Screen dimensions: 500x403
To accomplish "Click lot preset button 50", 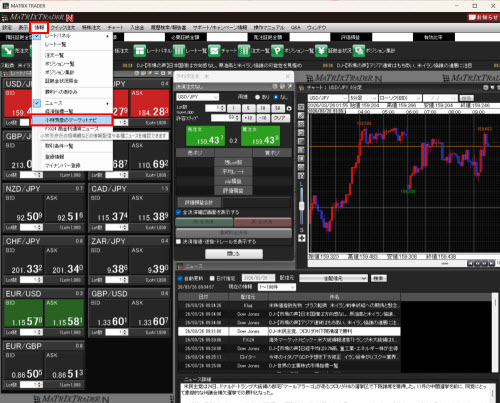I will (x=277, y=108).
